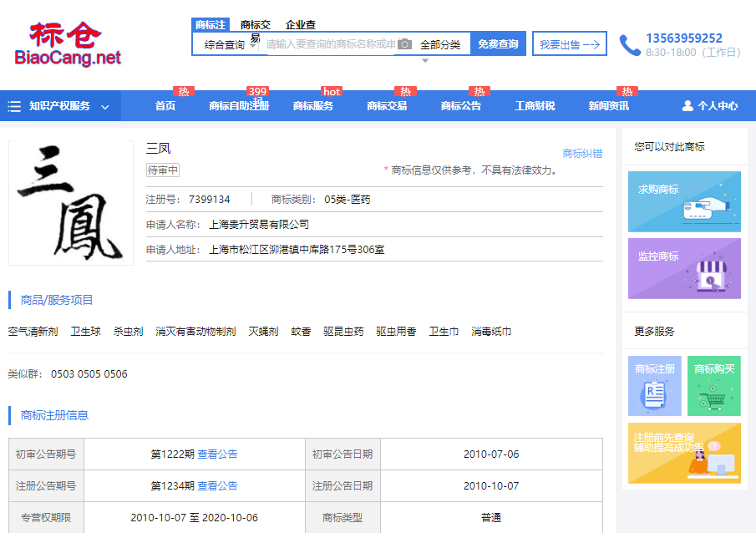Image resolution: width=756 pixels, height=533 pixels.
Task: Click the 卫生巾 goods item
Action: pyautogui.click(x=444, y=332)
